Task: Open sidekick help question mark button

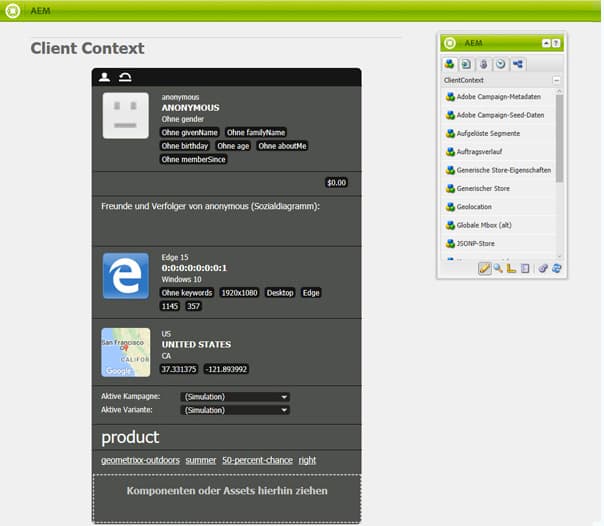Action: coord(556,43)
